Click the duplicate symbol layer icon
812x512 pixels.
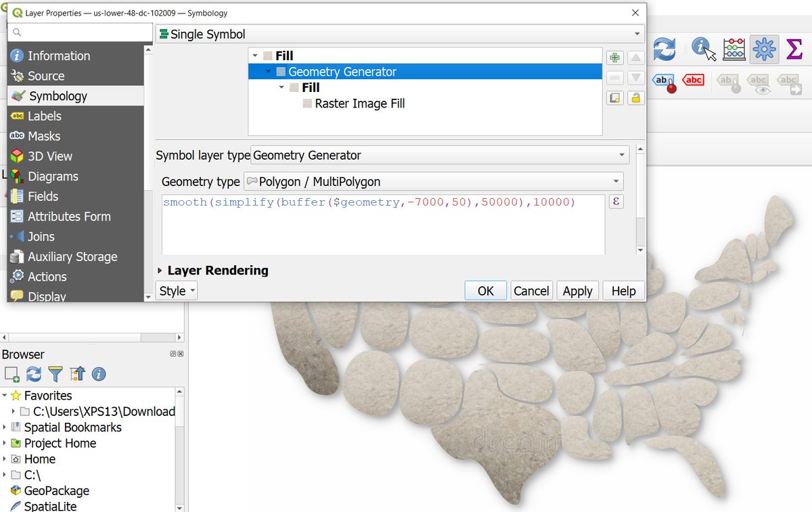(x=614, y=97)
